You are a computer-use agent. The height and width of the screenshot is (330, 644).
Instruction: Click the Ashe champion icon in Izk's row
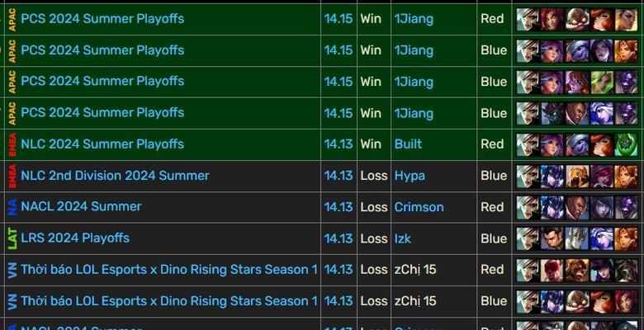602,239
